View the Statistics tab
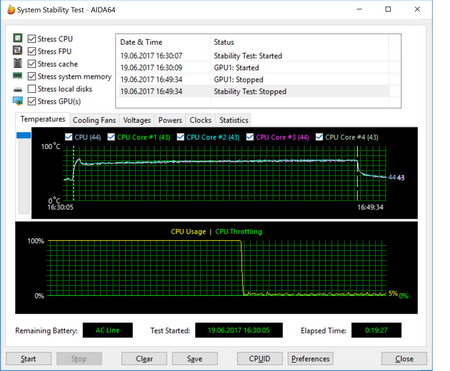 (x=234, y=120)
